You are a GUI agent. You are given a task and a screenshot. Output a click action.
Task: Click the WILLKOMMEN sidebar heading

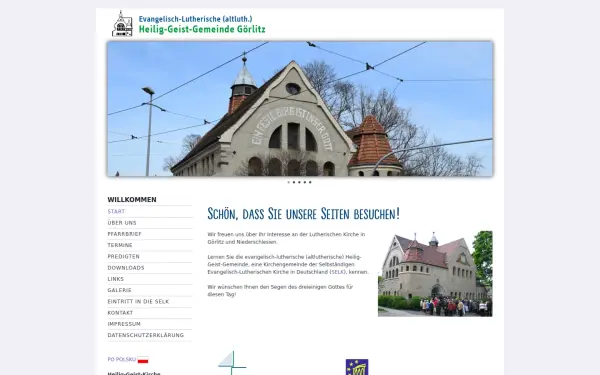click(x=132, y=200)
